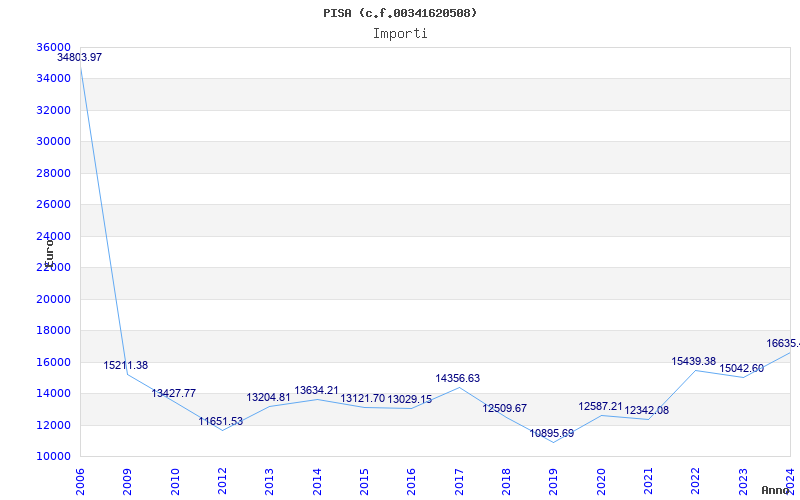Select data label 15439.38
800x500 pixels.
pos(693,362)
